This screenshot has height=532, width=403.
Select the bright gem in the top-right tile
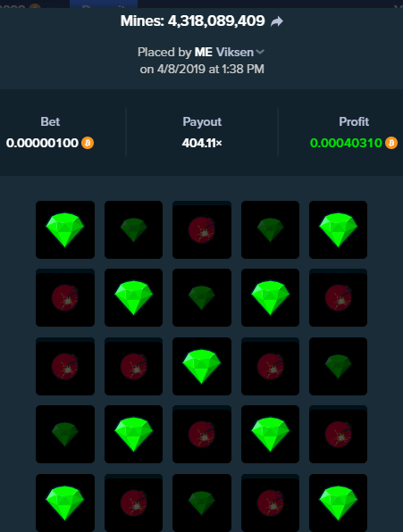pyautogui.click(x=338, y=229)
